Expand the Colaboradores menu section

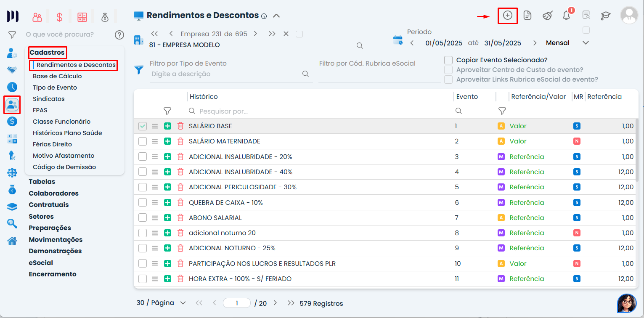click(x=53, y=193)
